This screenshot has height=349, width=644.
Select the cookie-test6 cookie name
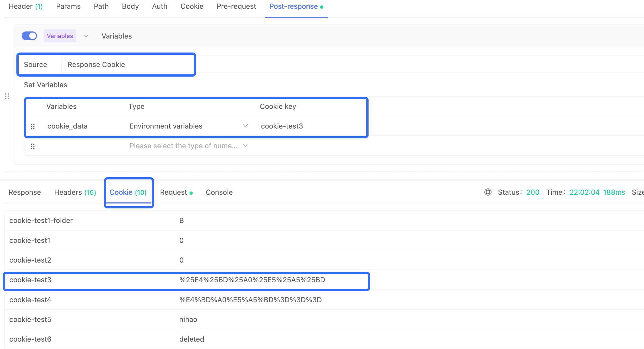[30, 339]
